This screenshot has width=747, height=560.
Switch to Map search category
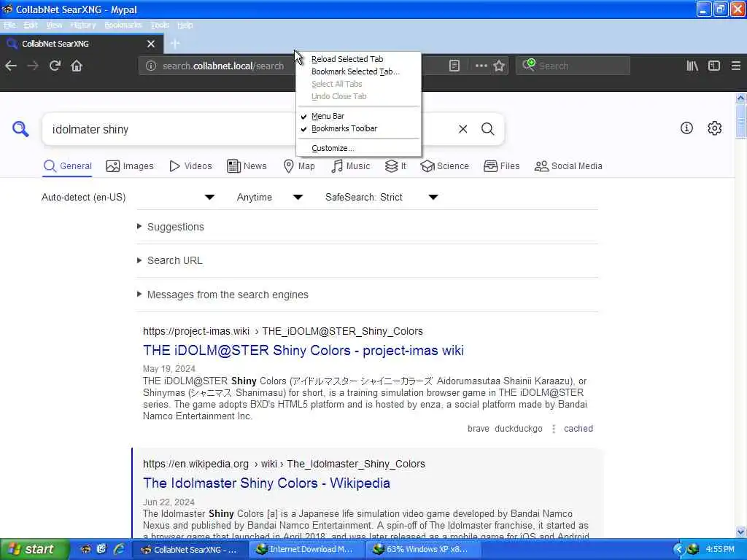click(x=299, y=166)
